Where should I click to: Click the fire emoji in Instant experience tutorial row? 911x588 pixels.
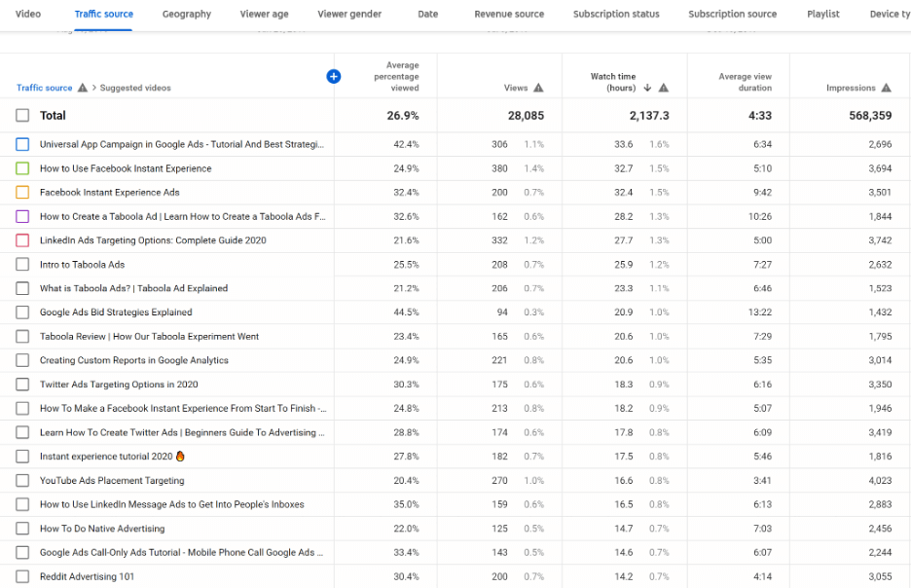point(180,457)
